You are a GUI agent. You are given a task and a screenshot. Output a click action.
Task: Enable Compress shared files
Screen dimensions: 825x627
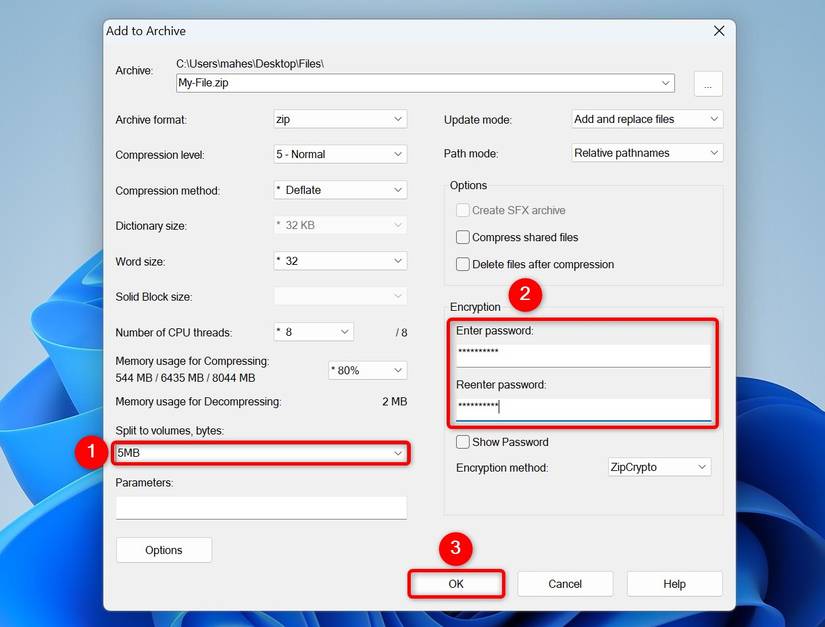[x=462, y=237]
